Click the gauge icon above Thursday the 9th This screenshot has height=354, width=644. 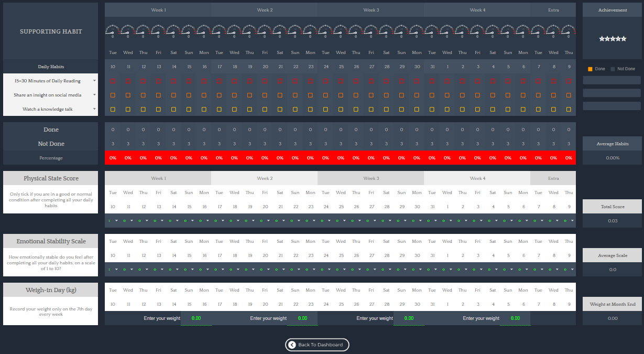(568, 31)
